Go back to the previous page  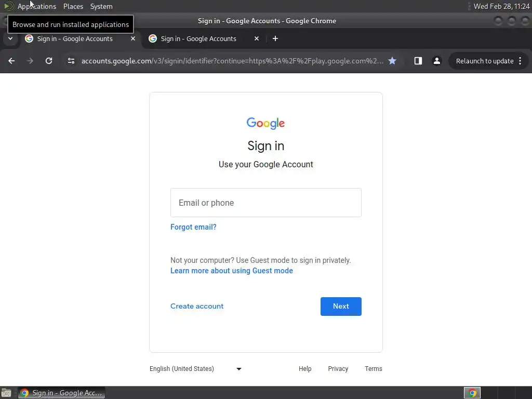(x=11, y=61)
